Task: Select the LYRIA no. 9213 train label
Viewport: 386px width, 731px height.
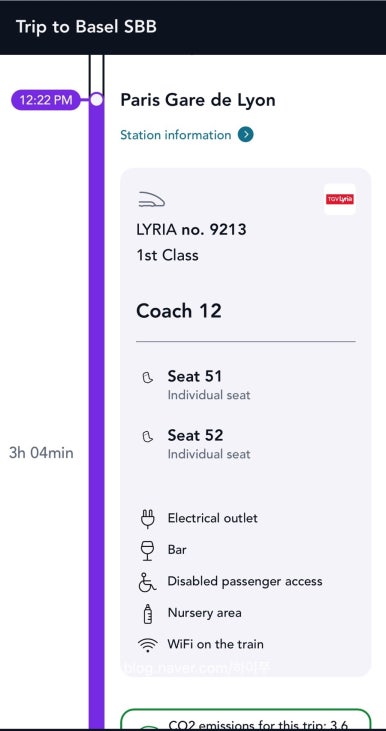Action: (191, 229)
